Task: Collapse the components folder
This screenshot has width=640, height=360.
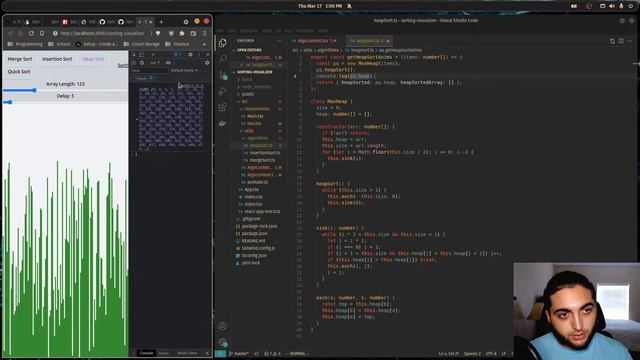Action: [257, 109]
